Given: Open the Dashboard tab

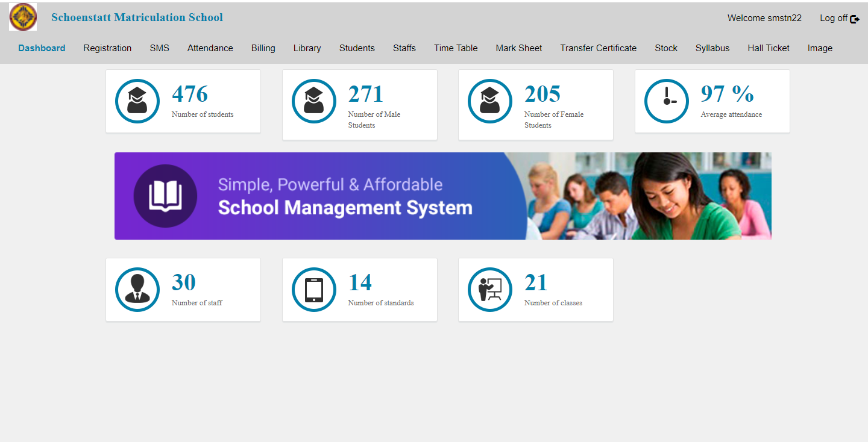Looking at the screenshot, I should (42, 48).
